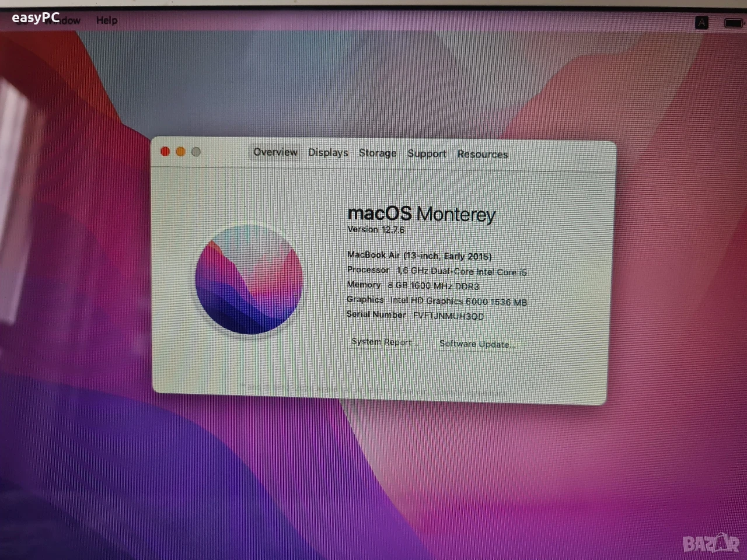Open the Help menu in the menu bar

pos(107,20)
